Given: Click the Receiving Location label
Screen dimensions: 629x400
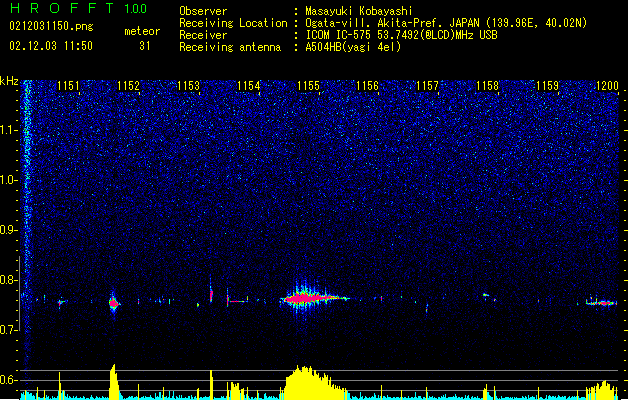Looking at the screenshot, I should [x=233, y=23].
